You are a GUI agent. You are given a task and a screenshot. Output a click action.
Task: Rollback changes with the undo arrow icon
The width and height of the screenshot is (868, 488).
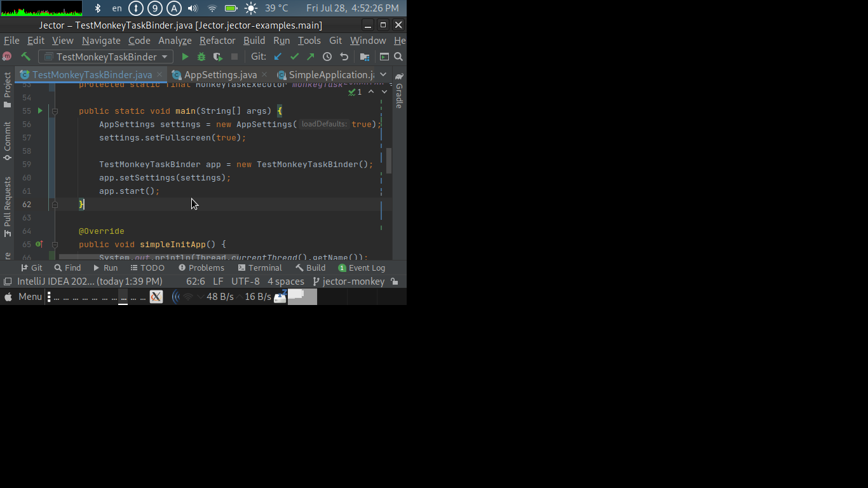click(344, 57)
